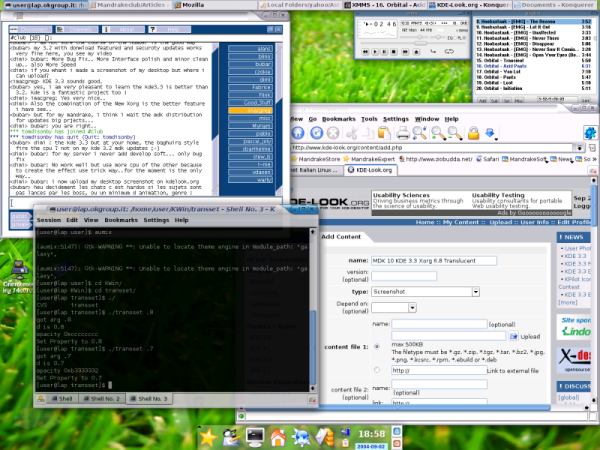Select user imacgreg in chat user list
Image resolution: width=600 pixels, height=450 pixels.
click(250, 110)
